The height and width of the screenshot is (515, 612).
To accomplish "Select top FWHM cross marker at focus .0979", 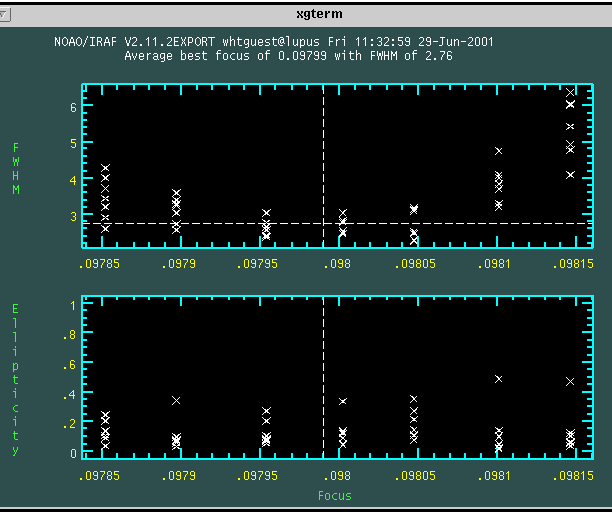I will click(x=176, y=193).
